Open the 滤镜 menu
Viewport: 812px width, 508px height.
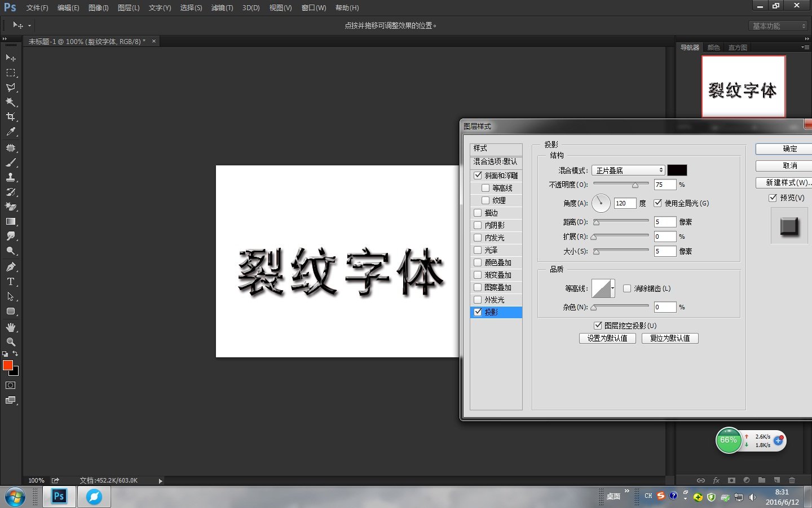pos(222,7)
